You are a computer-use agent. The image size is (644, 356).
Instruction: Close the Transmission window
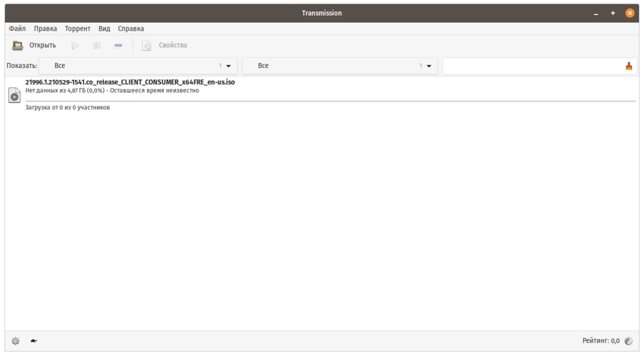pos(630,14)
